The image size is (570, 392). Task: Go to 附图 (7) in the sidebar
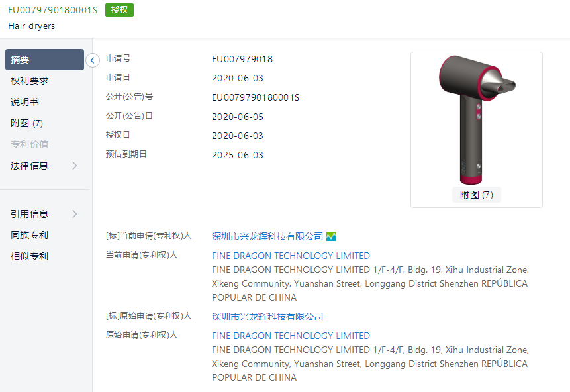point(27,123)
